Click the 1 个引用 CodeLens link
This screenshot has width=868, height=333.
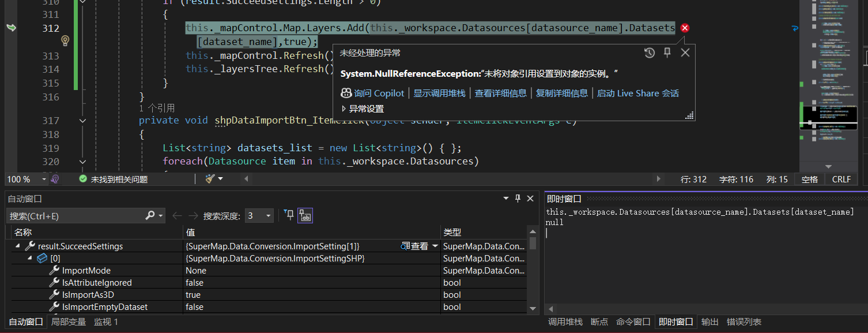point(157,108)
